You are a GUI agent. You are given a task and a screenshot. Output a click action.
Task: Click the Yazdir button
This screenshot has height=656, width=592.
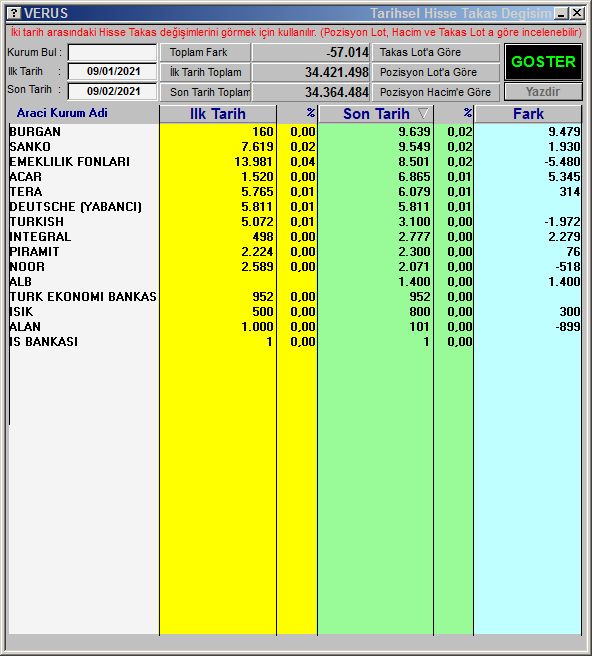tap(543, 92)
